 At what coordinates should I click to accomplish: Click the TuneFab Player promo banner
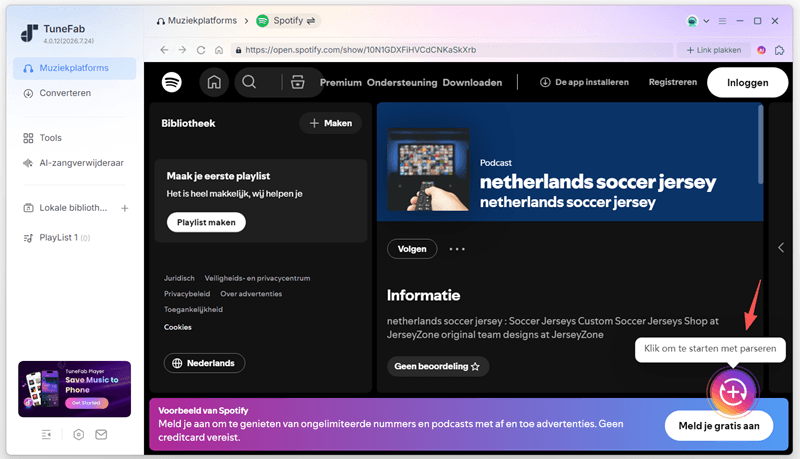(x=74, y=389)
